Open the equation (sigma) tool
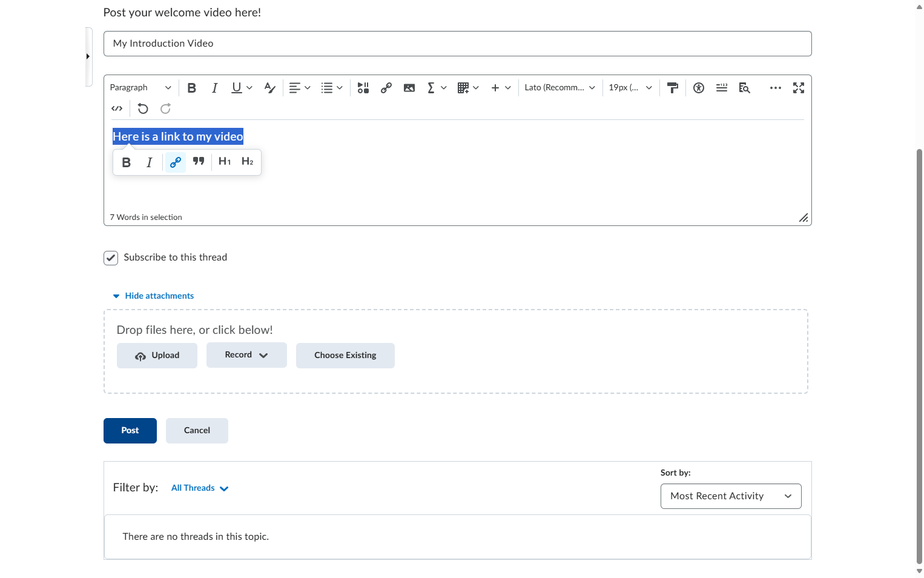The width and height of the screenshot is (924, 578). click(x=431, y=88)
